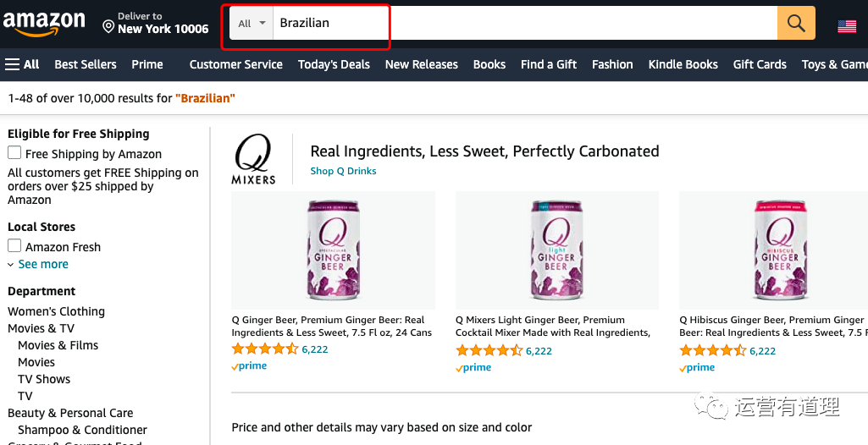The height and width of the screenshot is (445, 868).
Task: Click the Q Mixers brand logo
Action: (x=254, y=159)
